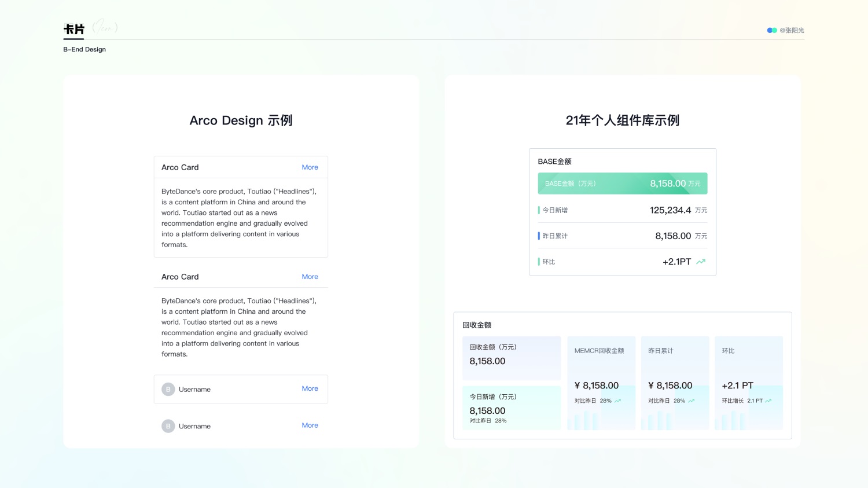868x488 pixels.
Task: Click More link in bordered Username card
Action: coord(310,388)
